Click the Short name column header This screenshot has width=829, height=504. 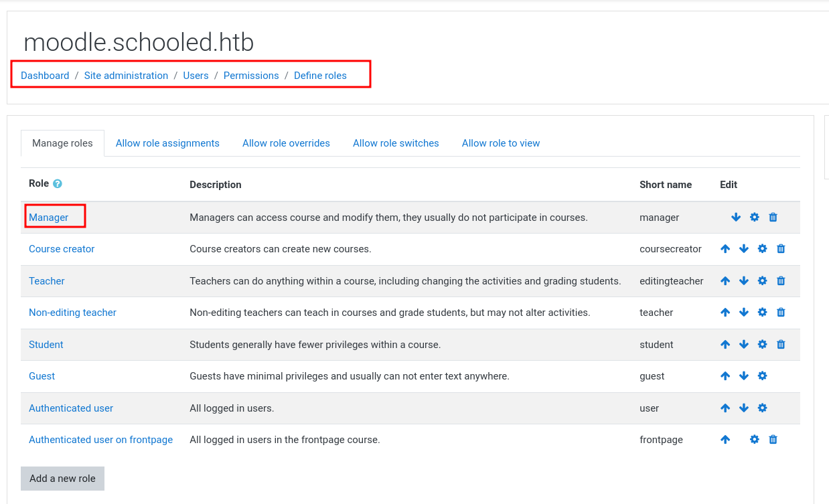(x=666, y=185)
